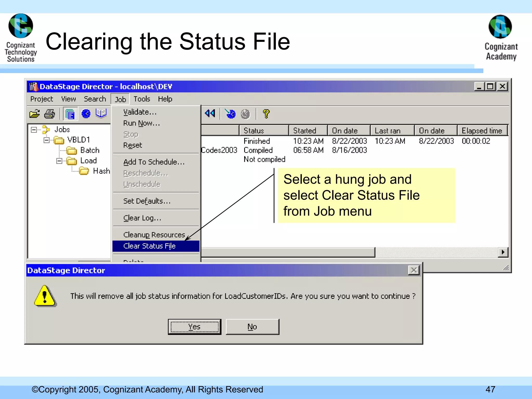Click the yellow question mark Help icon
This screenshot has height=399, width=532.
[x=266, y=114]
